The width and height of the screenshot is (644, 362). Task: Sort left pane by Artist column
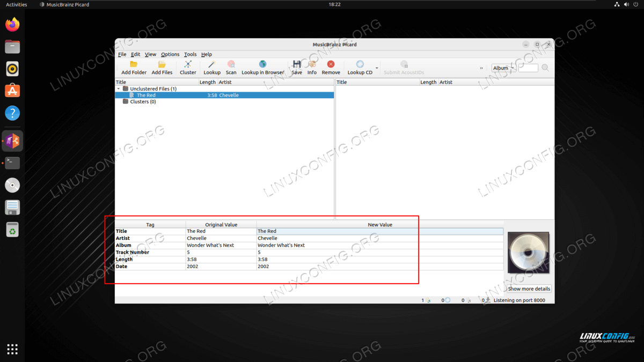(x=275, y=82)
